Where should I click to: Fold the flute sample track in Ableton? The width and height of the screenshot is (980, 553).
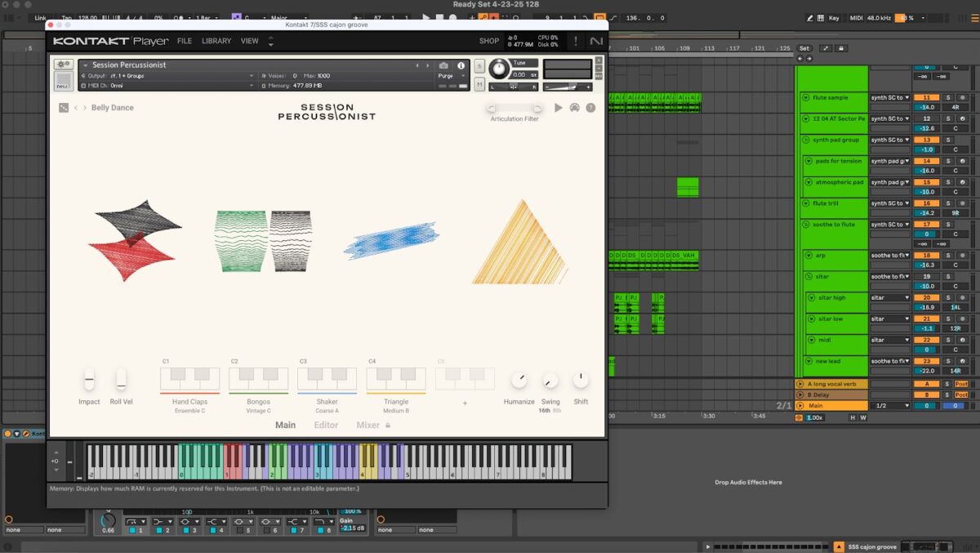click(x=805, y=97)
